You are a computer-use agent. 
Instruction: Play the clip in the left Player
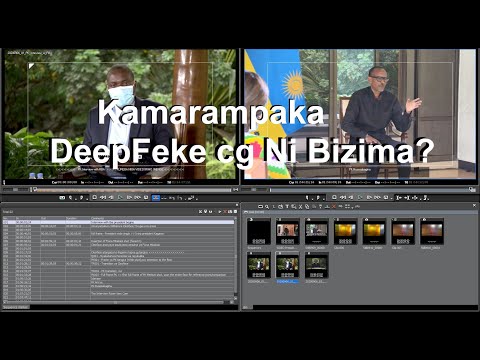click(x=120, y=198)
